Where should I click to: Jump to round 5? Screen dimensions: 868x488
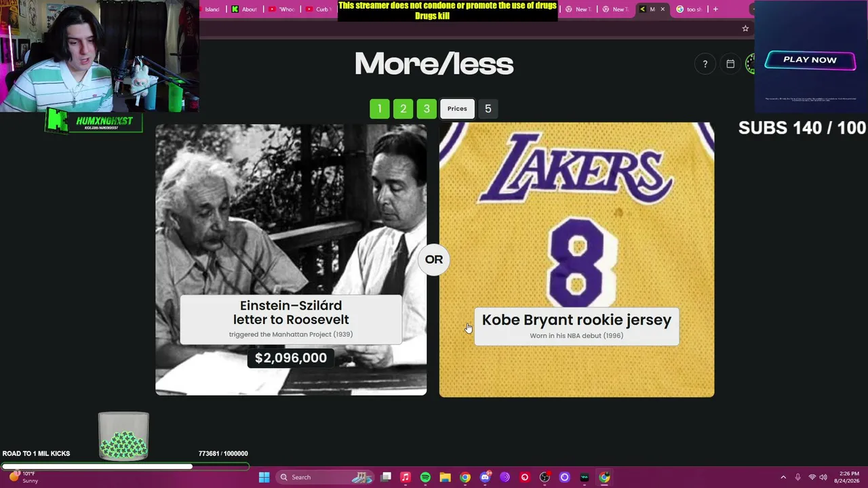point(488,109)
